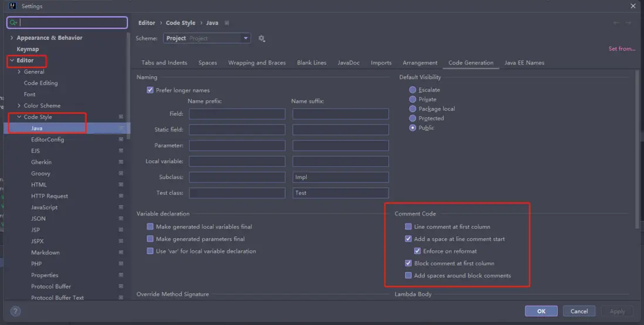Open the Scheme dropdown
644x325 pixels.
206,39
